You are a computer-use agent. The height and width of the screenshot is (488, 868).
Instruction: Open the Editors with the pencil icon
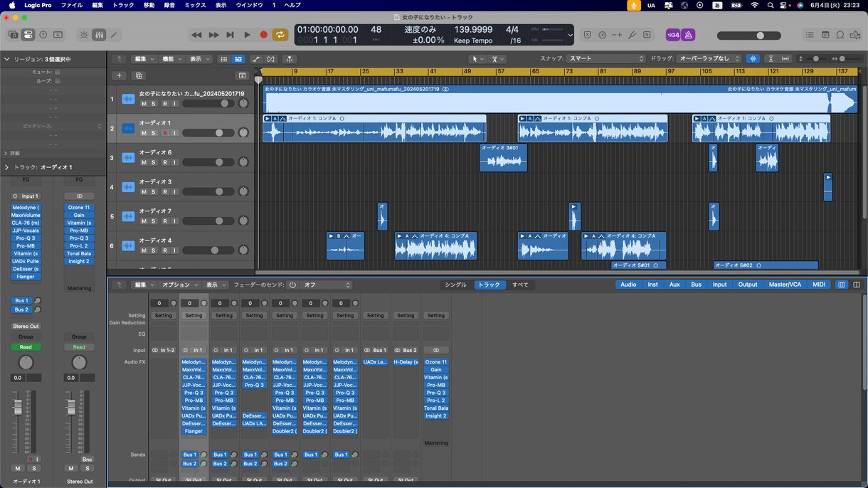click(x=114, y=34)
